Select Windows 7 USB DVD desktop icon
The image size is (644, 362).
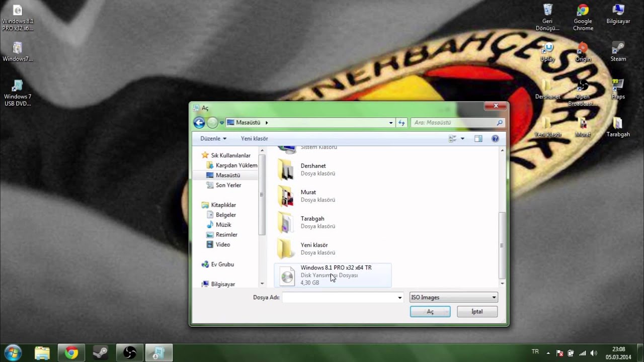pos(18,93)
